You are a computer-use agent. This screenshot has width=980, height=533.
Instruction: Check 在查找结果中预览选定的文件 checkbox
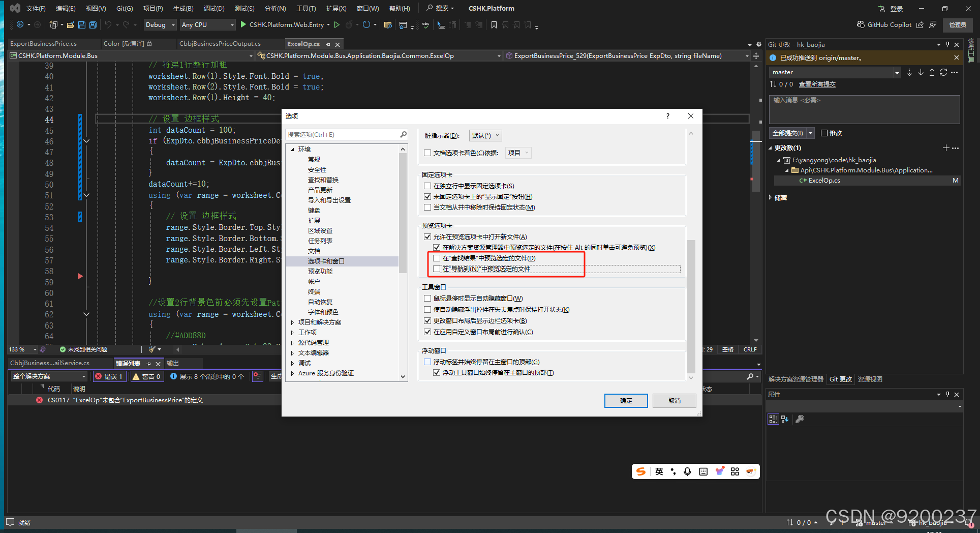tap(437, 258)
